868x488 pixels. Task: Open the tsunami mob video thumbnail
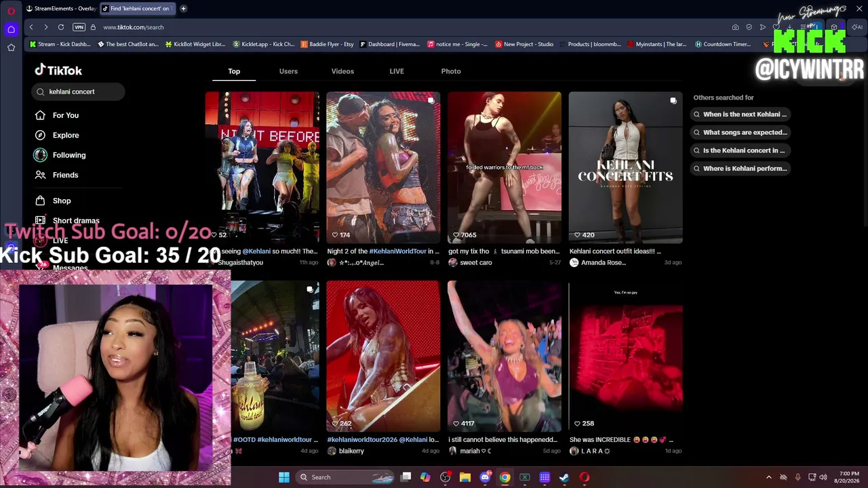click(505, 167)
